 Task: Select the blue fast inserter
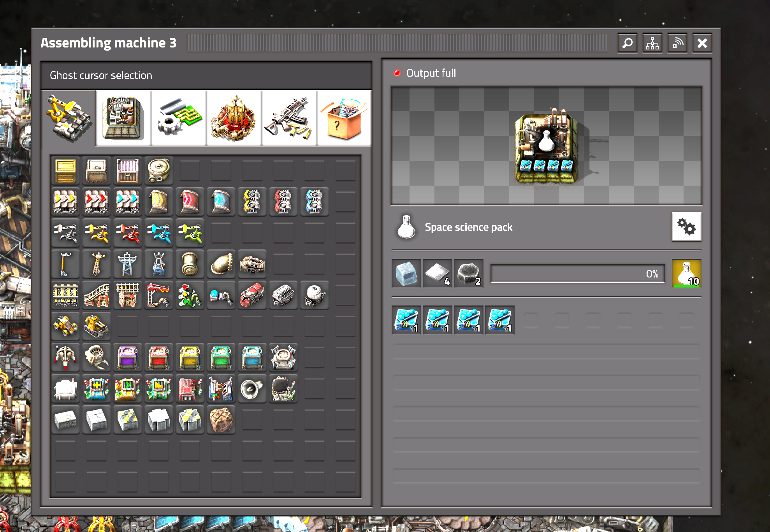[x=159, y=233]
